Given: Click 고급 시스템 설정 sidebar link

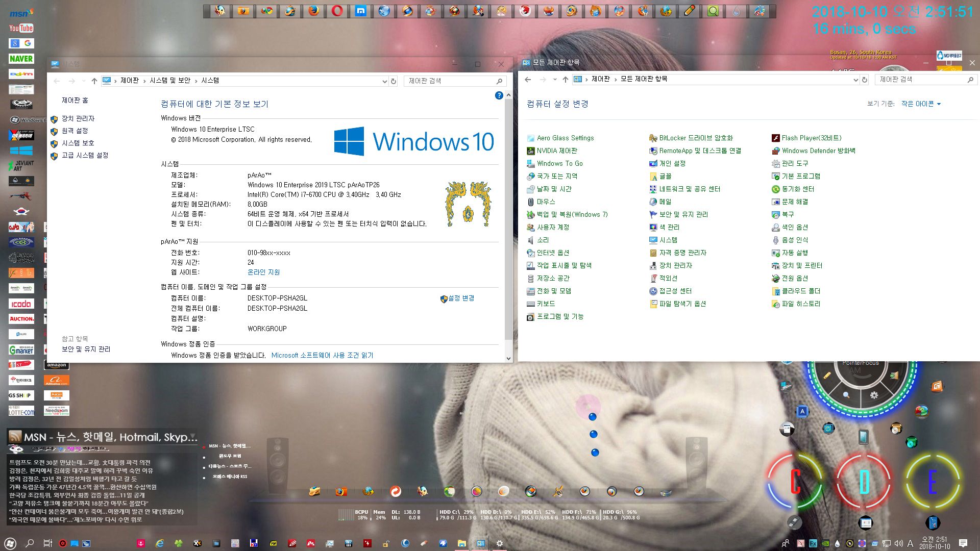Looking at the screenshot, I should coord(85,155).
